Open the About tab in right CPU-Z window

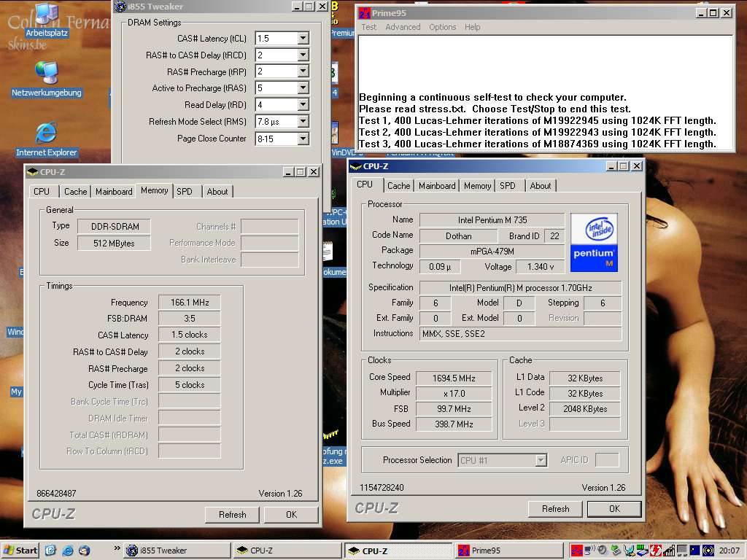click(541, 186)
